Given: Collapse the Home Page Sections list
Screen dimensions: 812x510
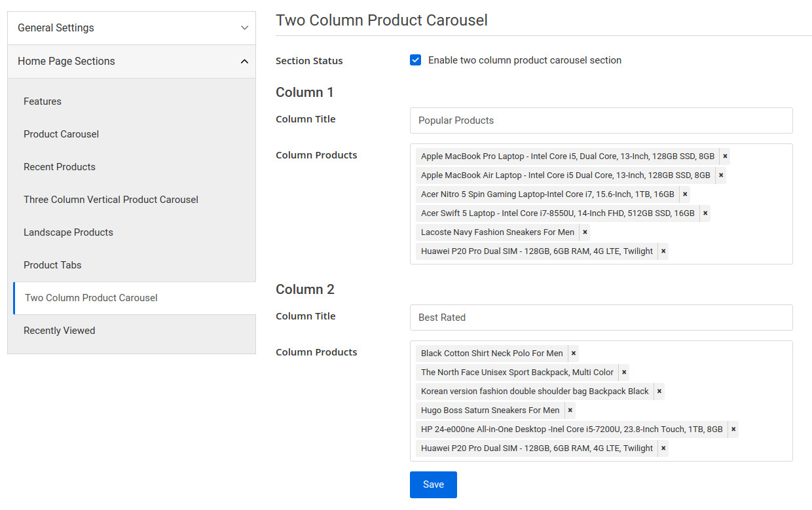Looking at the screenshot, I should tap(131, 61).
